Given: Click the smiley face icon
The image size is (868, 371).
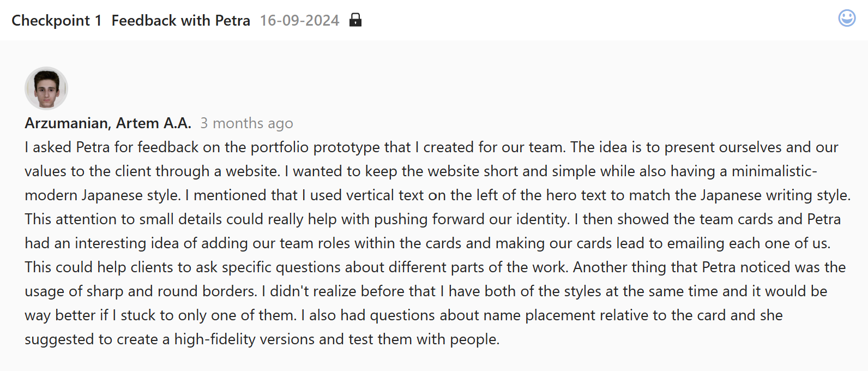Looking at the screenshot, I should tap(847, 18).
